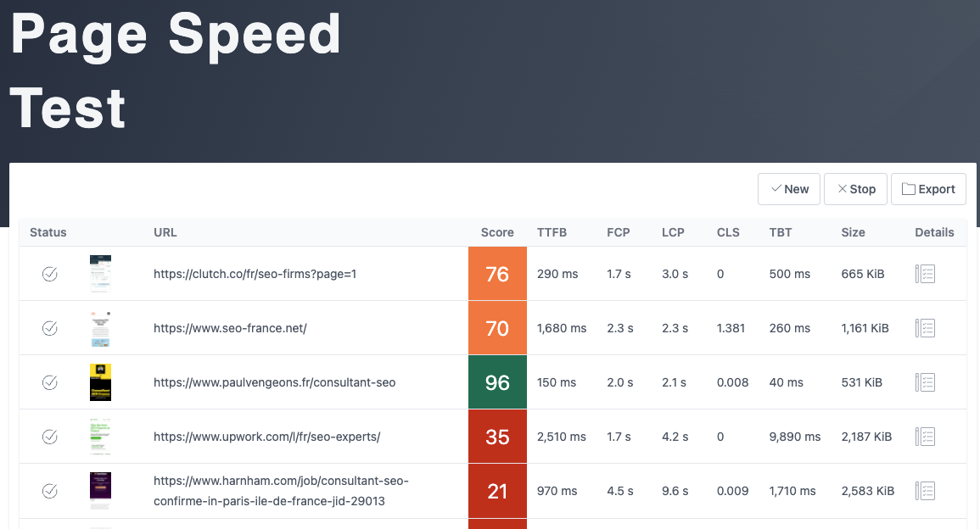Open details for the clutch.co row
The height and width of the screenshot is (529, 980).
pos(925,274)
